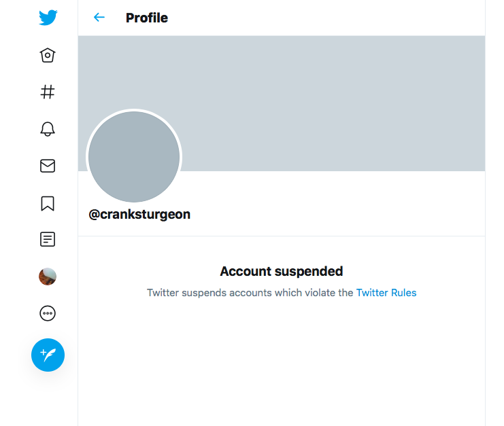Click the blank circular profile picture
The height and width of the screenshot is (426, 504).
point(134,157)
